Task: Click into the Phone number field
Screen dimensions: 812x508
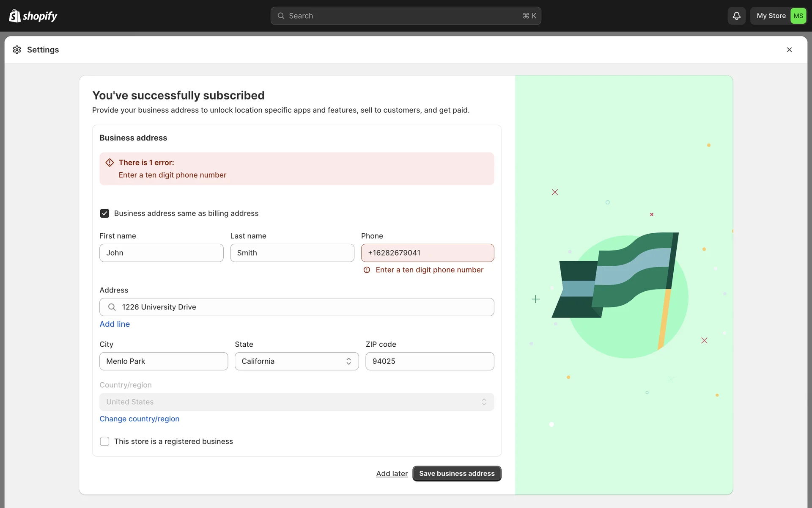Action: 427,253
